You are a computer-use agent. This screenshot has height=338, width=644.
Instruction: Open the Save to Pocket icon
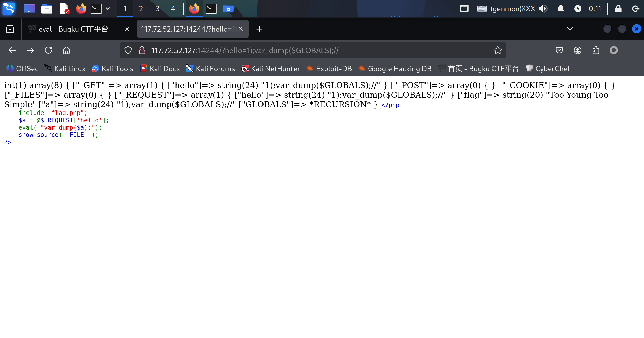click(559, 50)
